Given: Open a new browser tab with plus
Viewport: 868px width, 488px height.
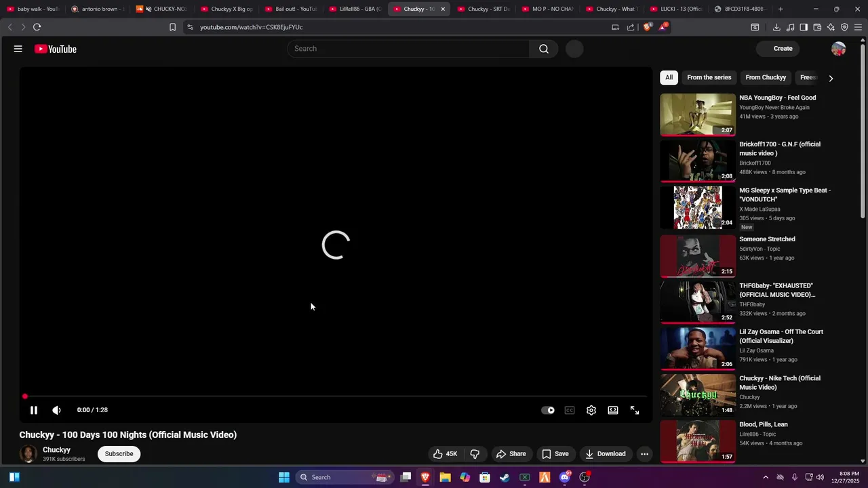Looking at the screenshot, I should coord(781,9).
